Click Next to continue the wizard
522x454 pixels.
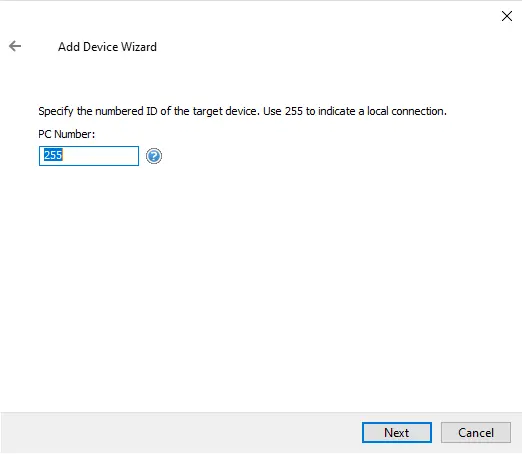pos(397,432)
